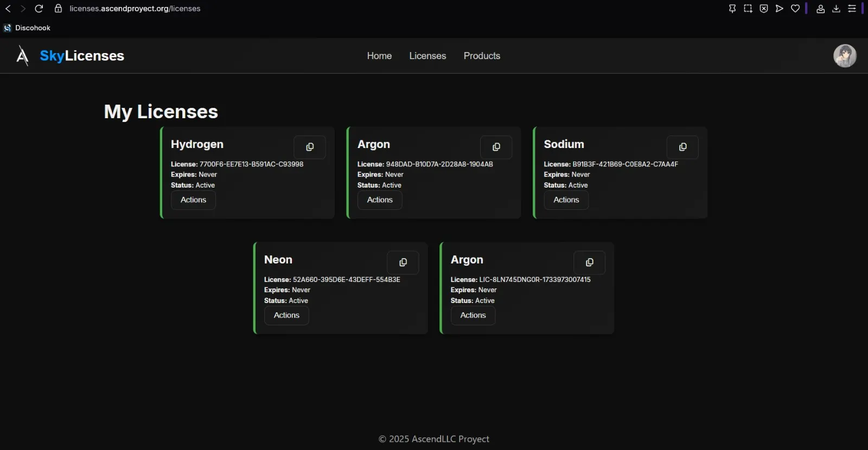Viewport: 868px width, 450px height.
Task: Copy the Neon license key
Action: (x=403, y=262)
